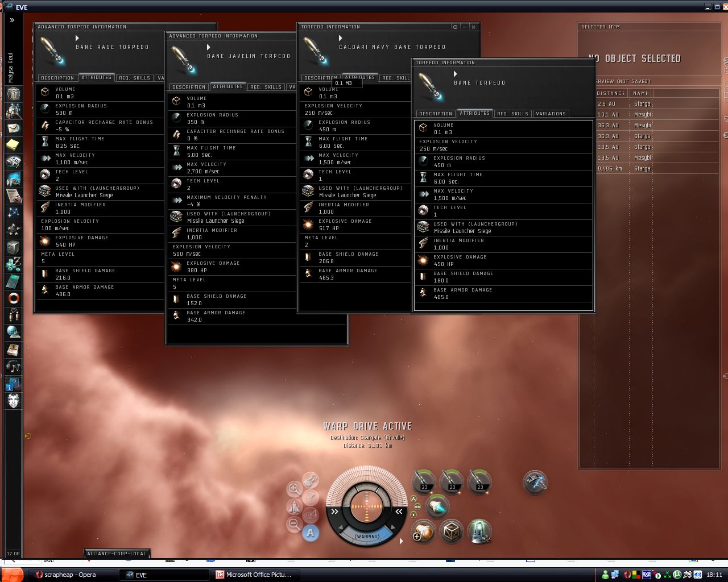
Task: Toggle autopilot with the blue A button
Action: click(x=310, y=533)
